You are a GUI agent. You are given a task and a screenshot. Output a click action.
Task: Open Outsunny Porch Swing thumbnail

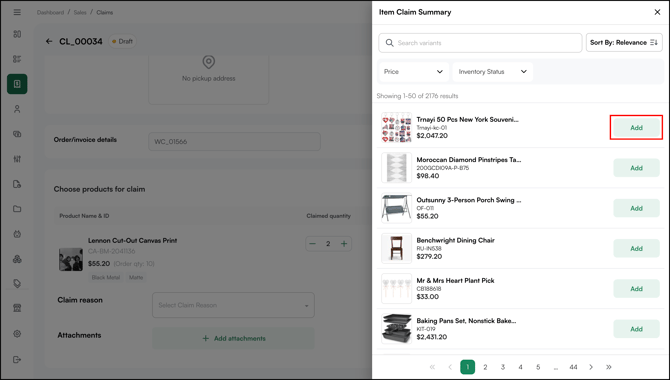coord(397,208)
